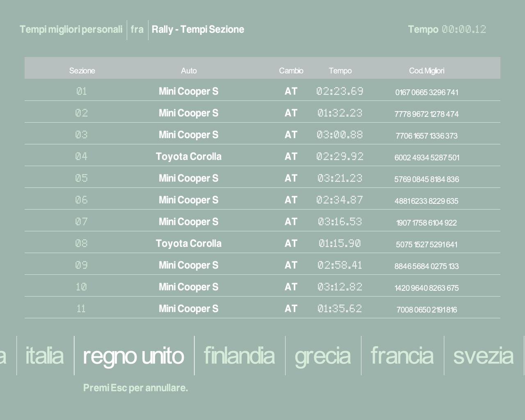
Task: Click the Premi Esc per annullare hint
Action: (135, 388)
